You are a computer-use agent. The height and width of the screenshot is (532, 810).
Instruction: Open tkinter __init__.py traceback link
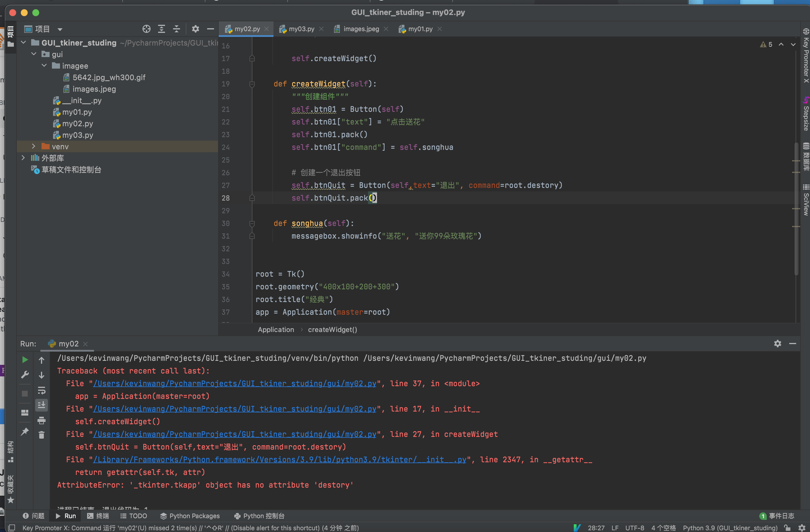[x=280, y=460]
